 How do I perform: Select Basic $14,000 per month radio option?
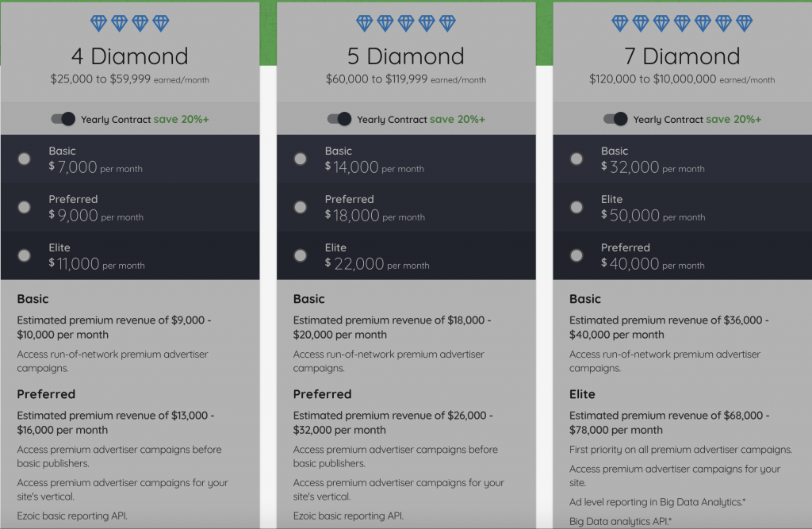tap(301, 159)
